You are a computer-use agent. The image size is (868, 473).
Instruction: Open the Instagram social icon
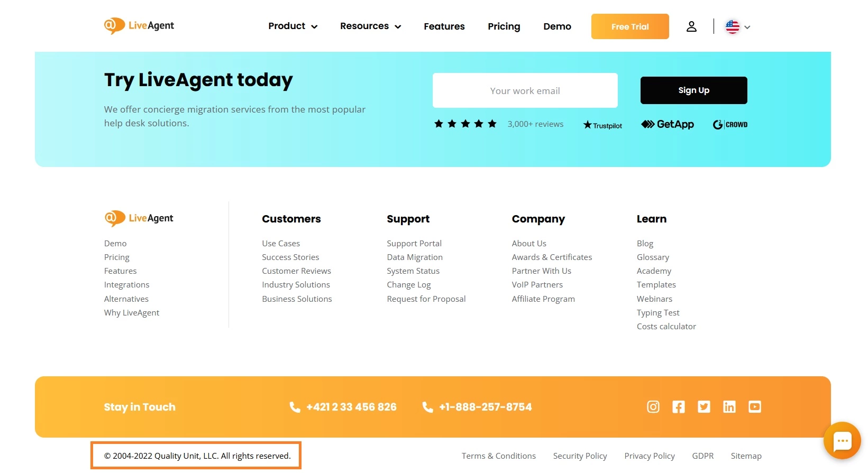tap(653, 406)
